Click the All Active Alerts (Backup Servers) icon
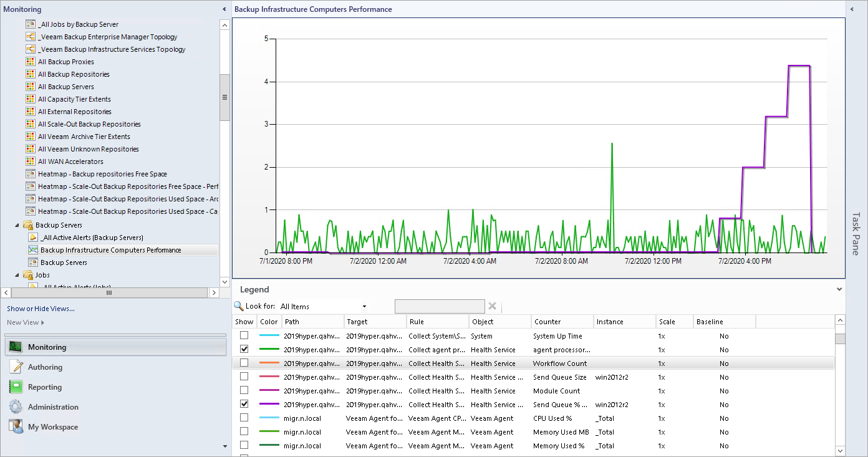Screen dimensions: 868x457 32,238
